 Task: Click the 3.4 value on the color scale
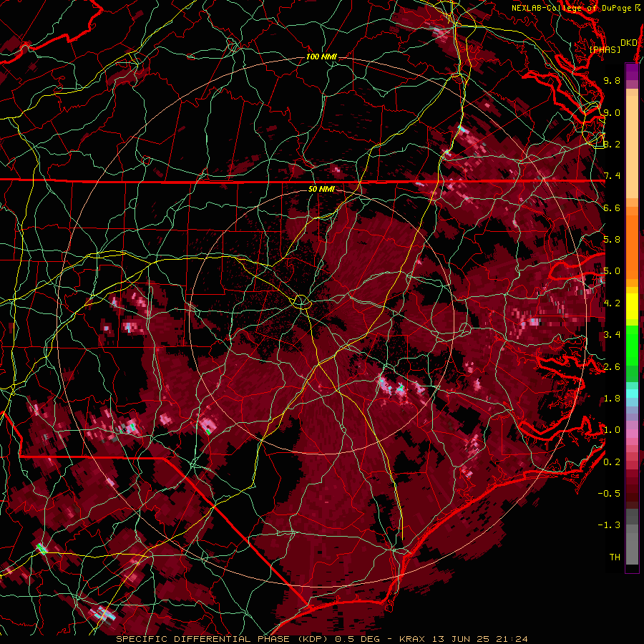click(x=612, y=335)
